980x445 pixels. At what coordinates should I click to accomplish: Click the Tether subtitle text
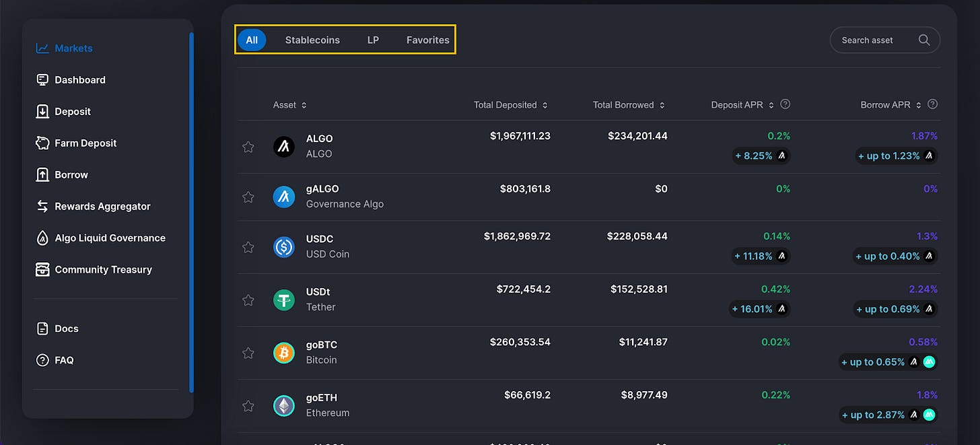(320, 307)
